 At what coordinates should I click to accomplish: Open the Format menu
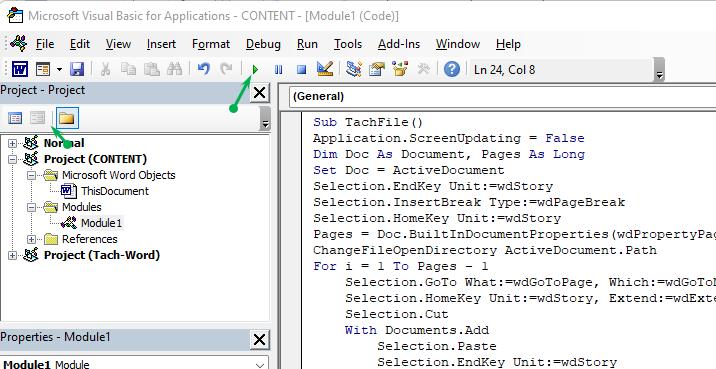coord(211,44)
